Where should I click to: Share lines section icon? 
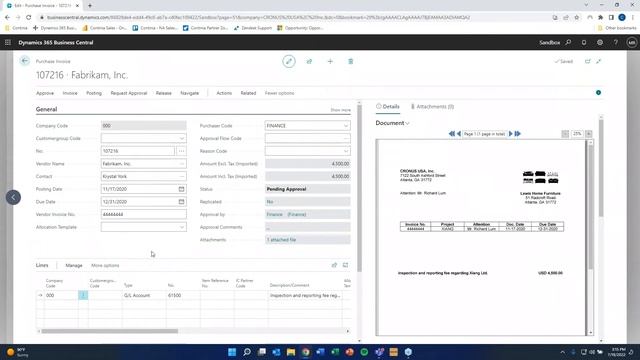334,265
